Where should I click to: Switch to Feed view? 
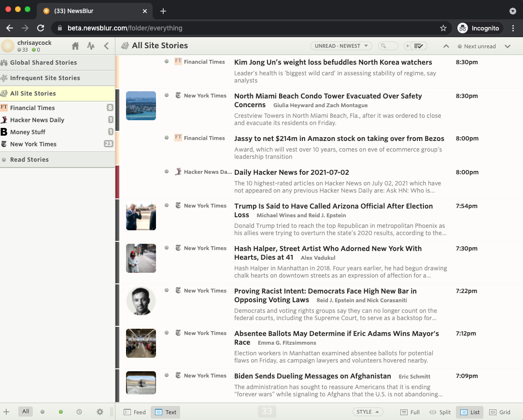135,412
